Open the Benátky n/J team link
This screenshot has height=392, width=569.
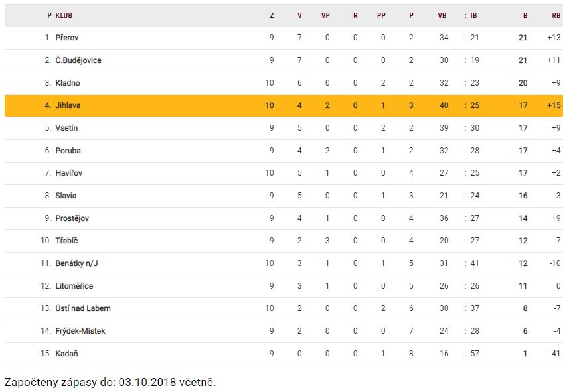pyautogui.click(x=77, y=263)
